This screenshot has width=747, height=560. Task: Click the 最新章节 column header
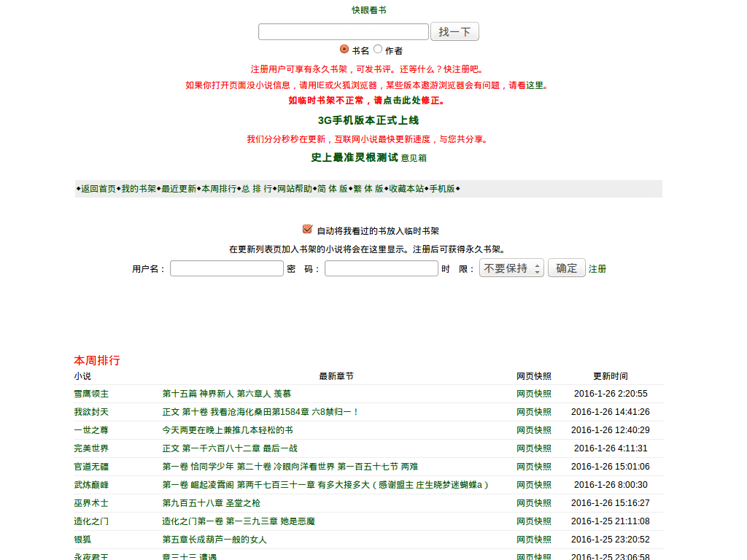coord(336,376)
